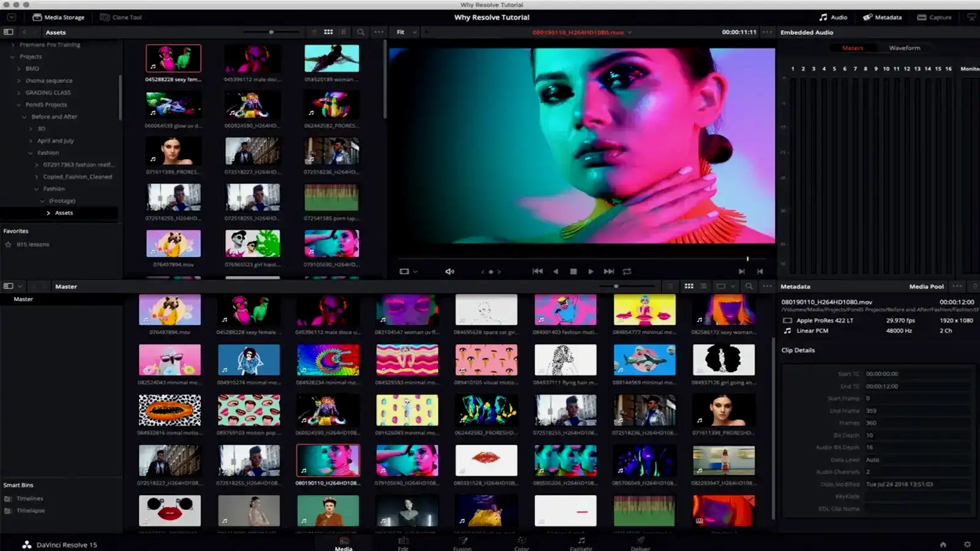The width and height of the screenshot is (980, 551).
Task: Open viewer options three-dot menu
Action: pos(767,32)
